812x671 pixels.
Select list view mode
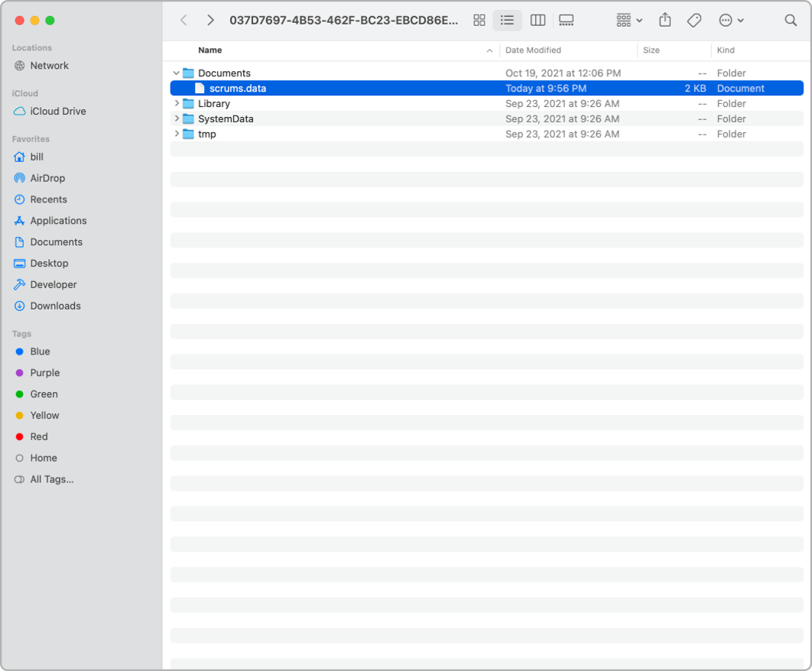click(508, 21)
